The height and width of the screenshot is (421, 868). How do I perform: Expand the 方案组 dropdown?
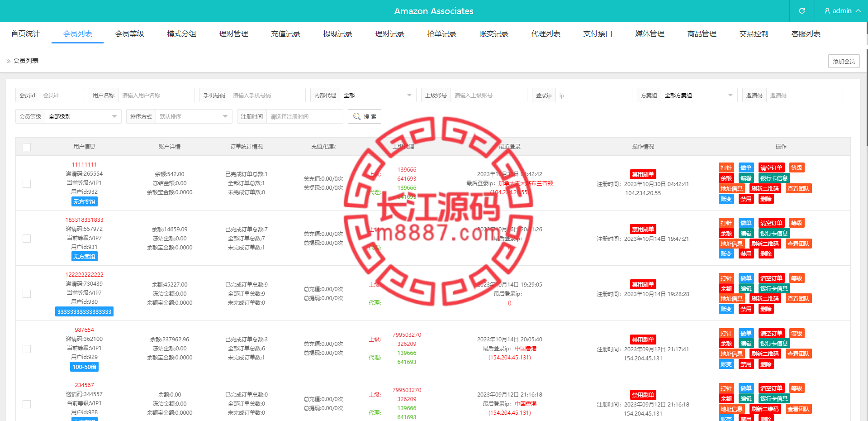pyautogui.click(x=699, y=95)
